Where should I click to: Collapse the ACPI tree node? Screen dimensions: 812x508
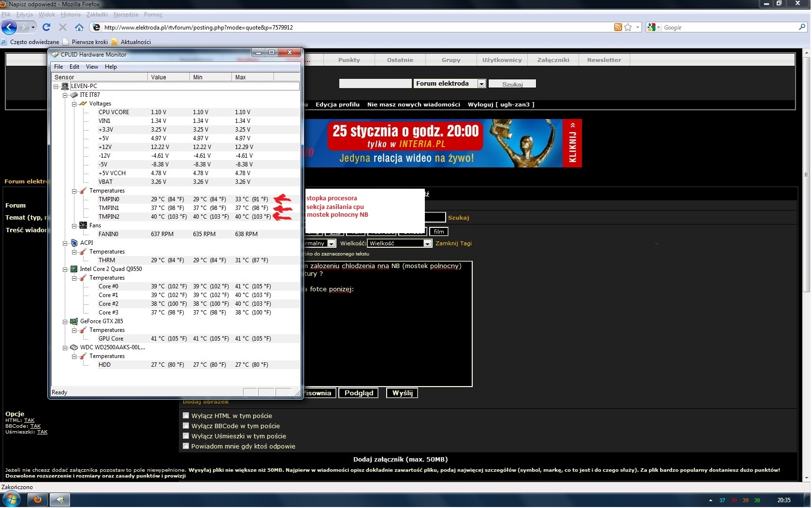tap(65, 243)
